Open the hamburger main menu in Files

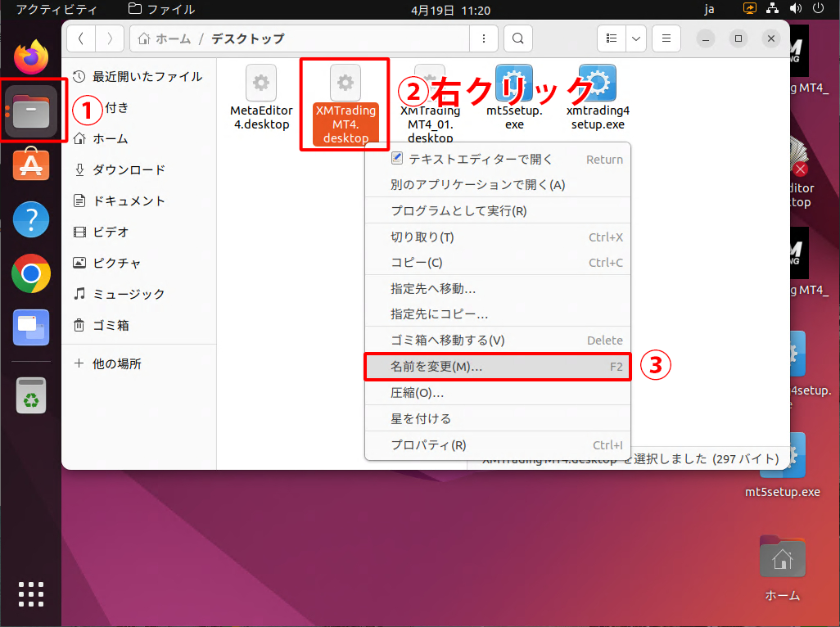[666, 38]
